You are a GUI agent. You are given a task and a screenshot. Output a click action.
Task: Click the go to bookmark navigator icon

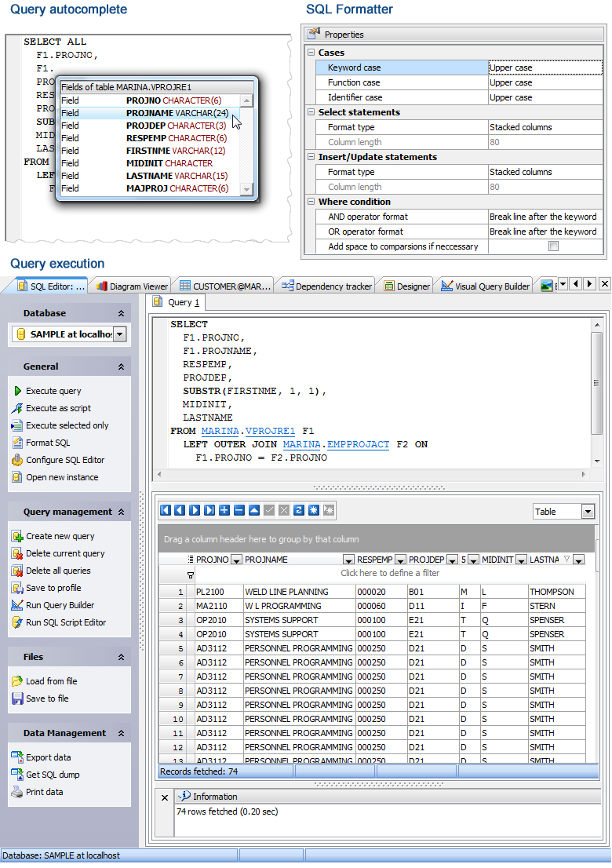tap(329, 510)
